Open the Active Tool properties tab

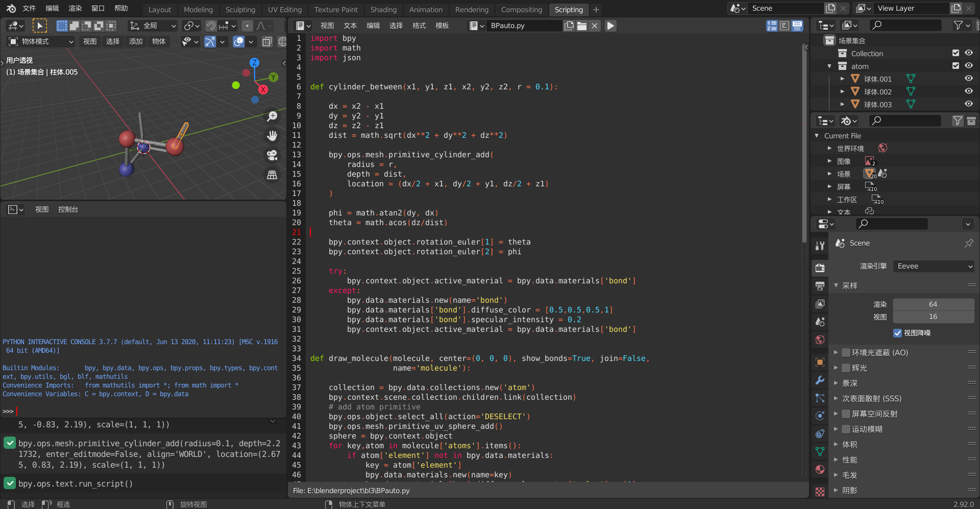(820, 246)
